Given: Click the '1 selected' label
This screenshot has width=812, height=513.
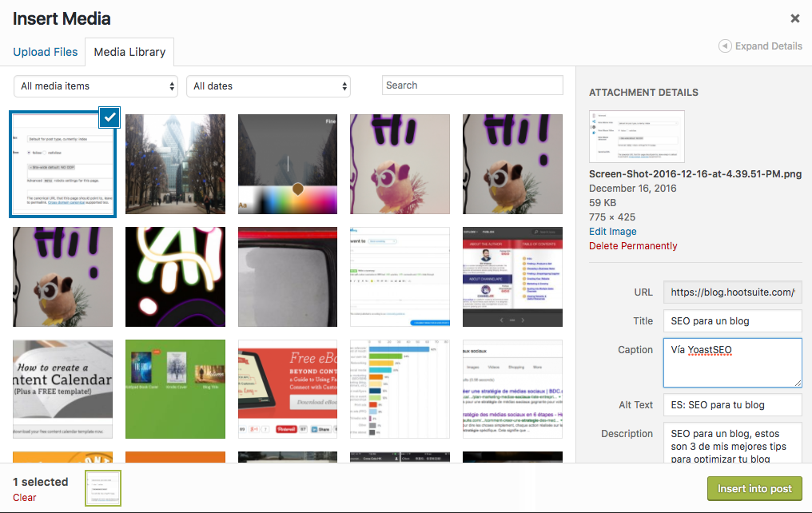Looking at the screenshot, I should pyautogui.click(x=41, y=482).
